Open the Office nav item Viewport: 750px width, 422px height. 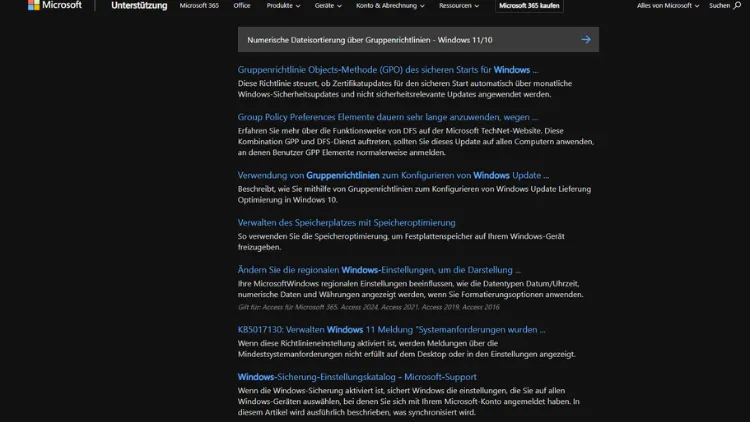(242, 6)
